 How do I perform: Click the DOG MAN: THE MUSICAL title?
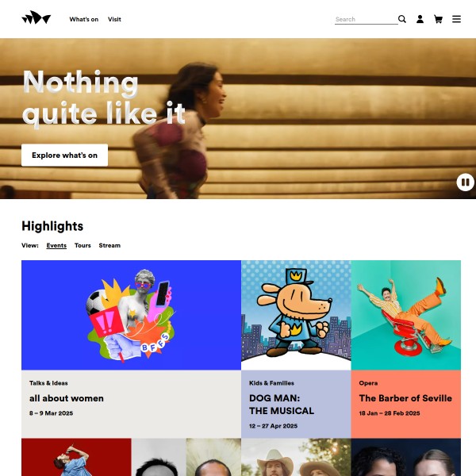(282, 405)
